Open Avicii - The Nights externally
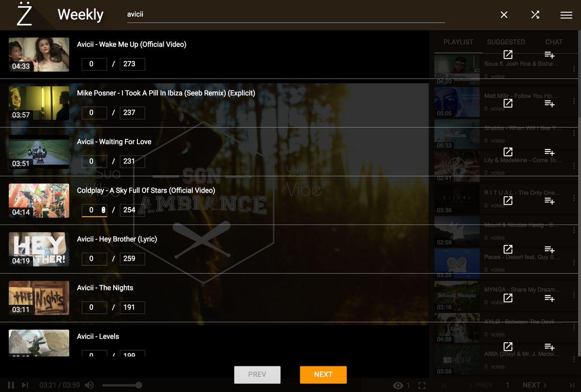The height and width of the screenshot is (392, 581). pyautogui.click(x=508, y=298)
